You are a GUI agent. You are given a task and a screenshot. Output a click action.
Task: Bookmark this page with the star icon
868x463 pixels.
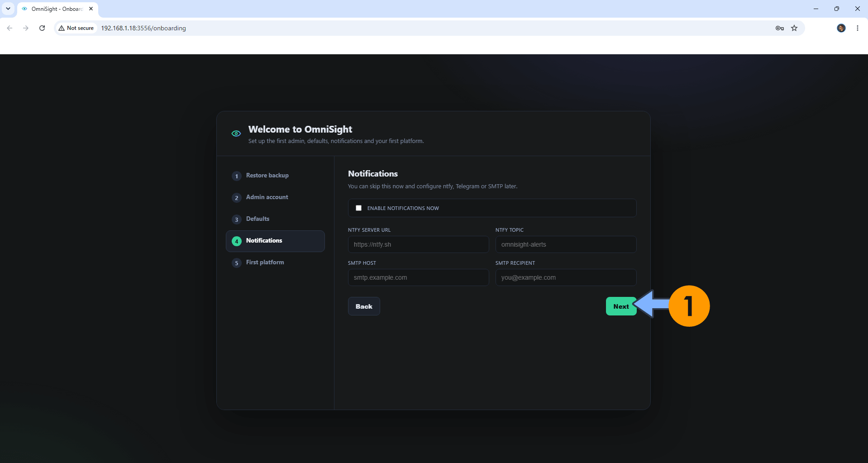click(x=794, y=28)
